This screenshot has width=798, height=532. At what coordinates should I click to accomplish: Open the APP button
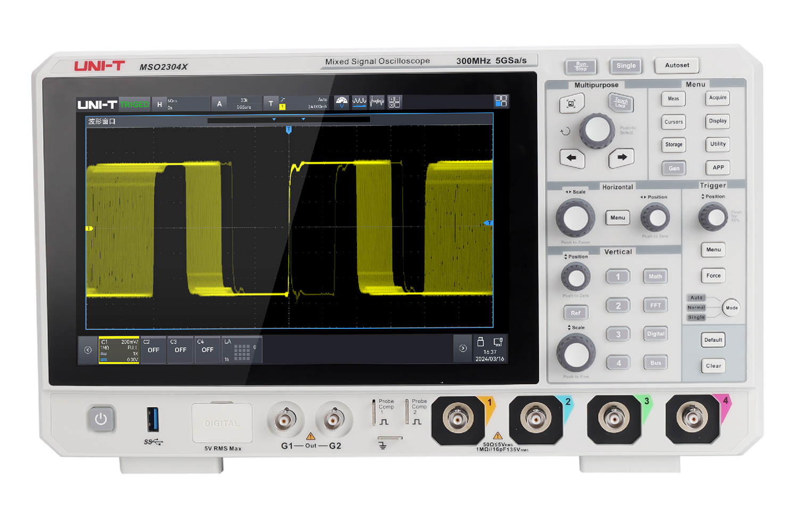click(x=718, y=168)
